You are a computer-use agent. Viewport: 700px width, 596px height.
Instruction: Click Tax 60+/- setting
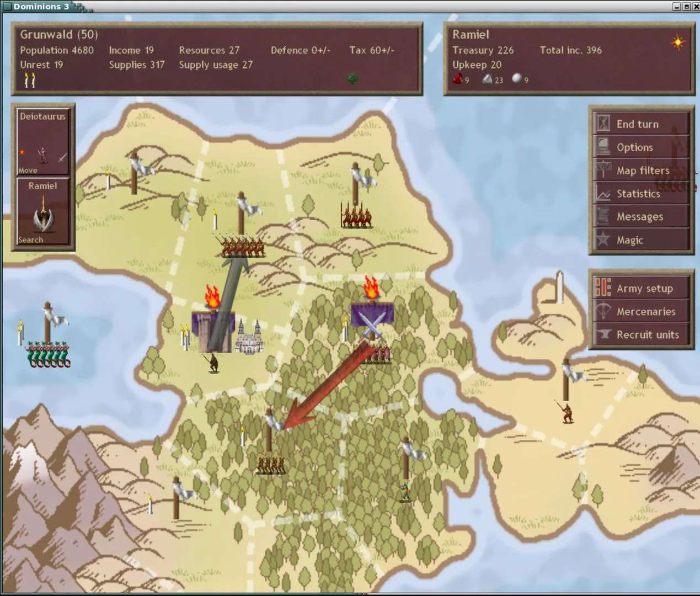click(x=371, y=50)
